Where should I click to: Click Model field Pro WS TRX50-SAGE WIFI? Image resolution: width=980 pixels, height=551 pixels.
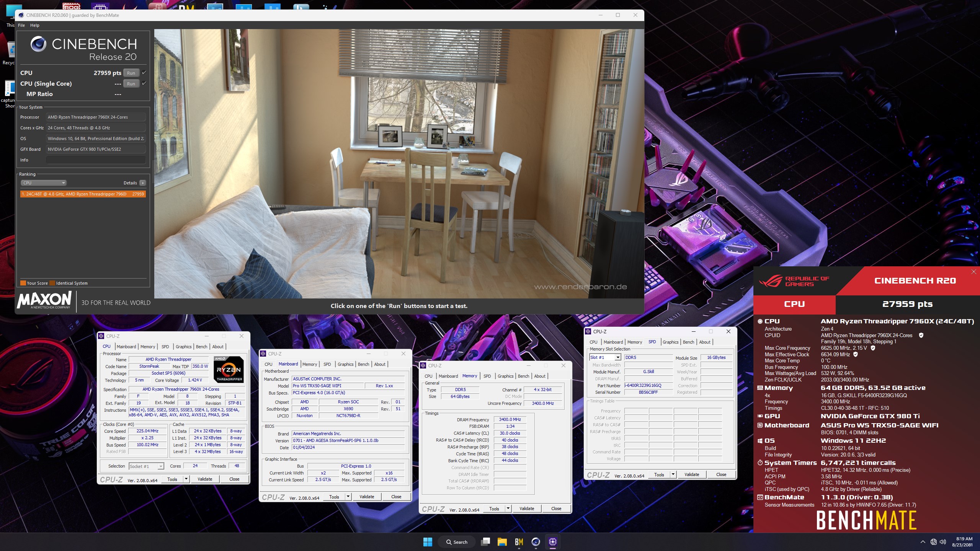tap(327, 386)
